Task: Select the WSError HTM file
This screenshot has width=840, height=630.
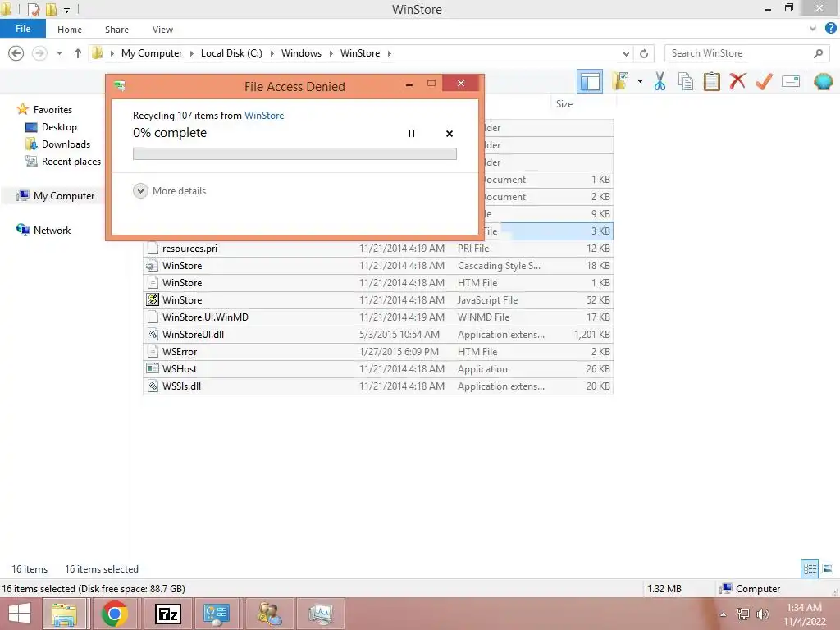Action: click(378, 351)
